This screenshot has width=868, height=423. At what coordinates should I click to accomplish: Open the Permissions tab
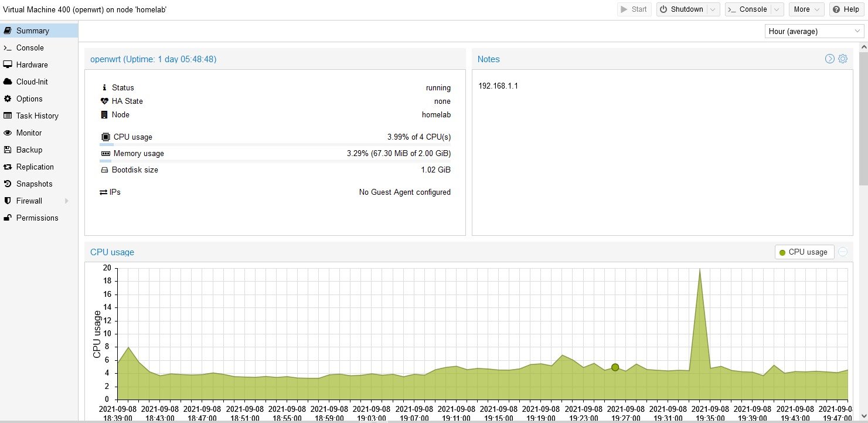pos(37,218)
